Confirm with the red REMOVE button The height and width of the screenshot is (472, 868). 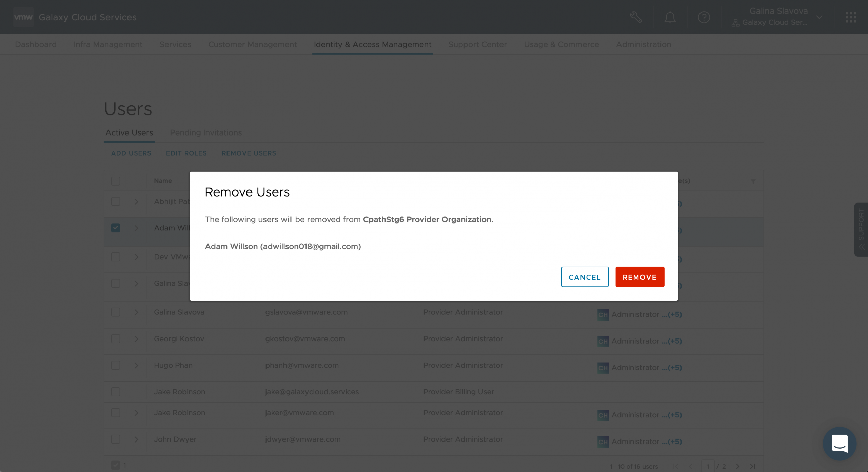(639, 277)
